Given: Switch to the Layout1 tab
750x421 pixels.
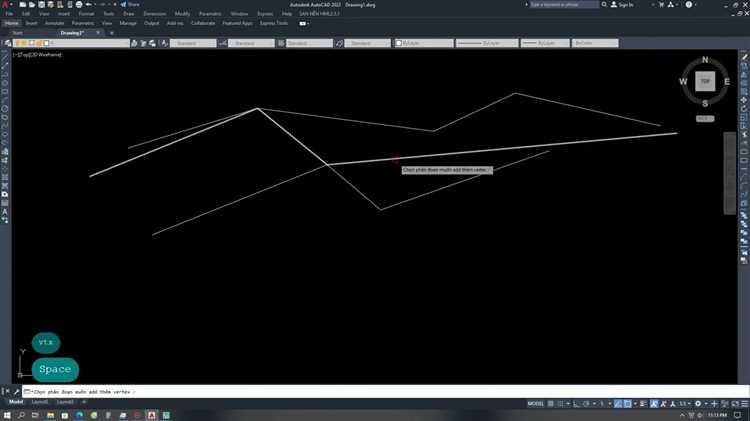Looking at the screenshot, I should (x=40, y=402).
